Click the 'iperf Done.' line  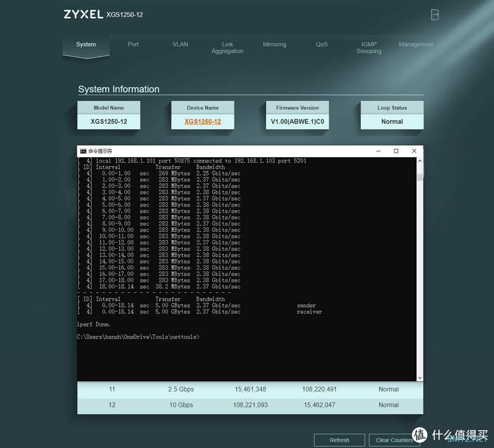click(x=94, y=324)
